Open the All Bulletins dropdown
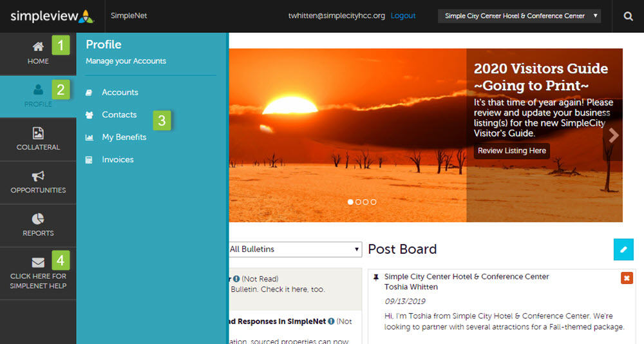 click(296, 249)
